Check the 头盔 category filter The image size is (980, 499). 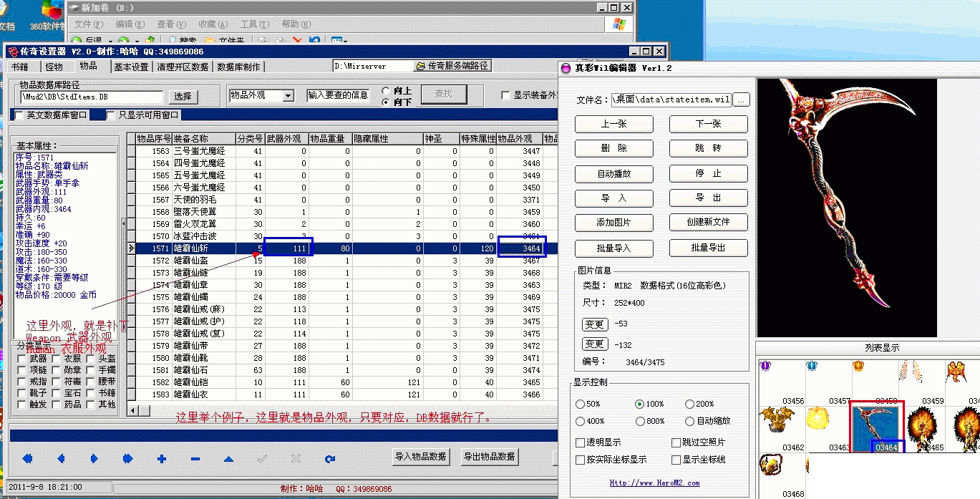(91, 359)
